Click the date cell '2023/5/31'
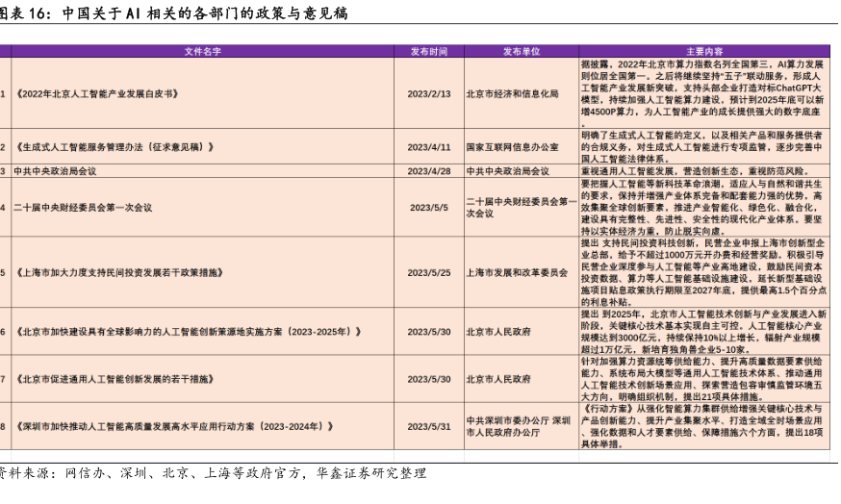 [x=428, y=426]
